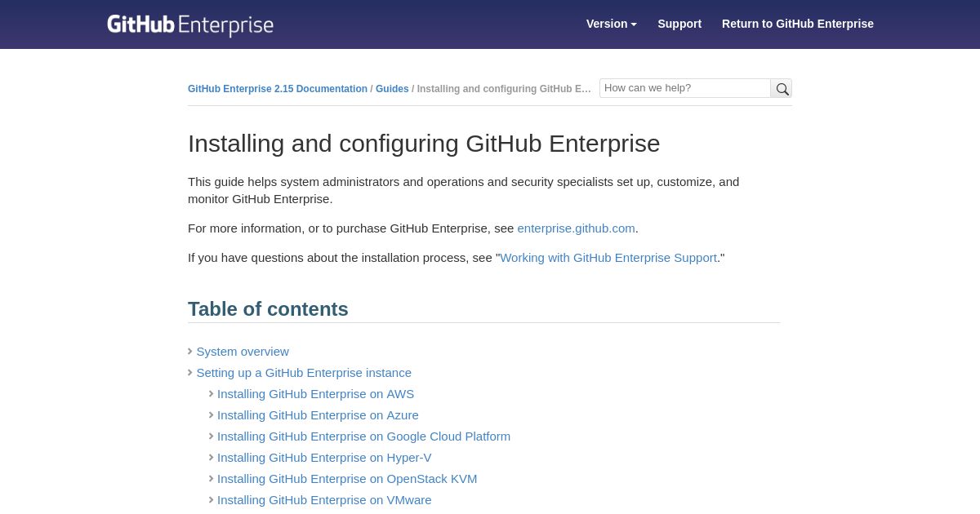
Task: Open Installing GitHub Enterprise on Hyper-V
Action: tap(324, 458)
